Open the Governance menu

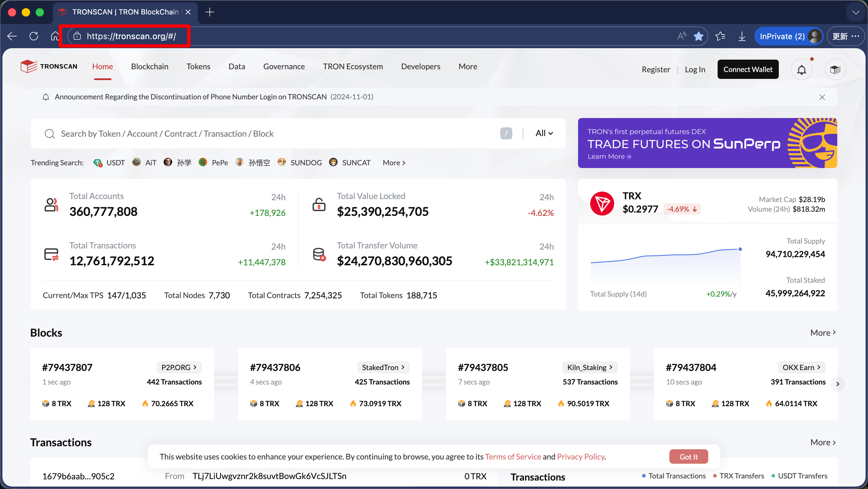pyautogui.click(x=284, y=66)
